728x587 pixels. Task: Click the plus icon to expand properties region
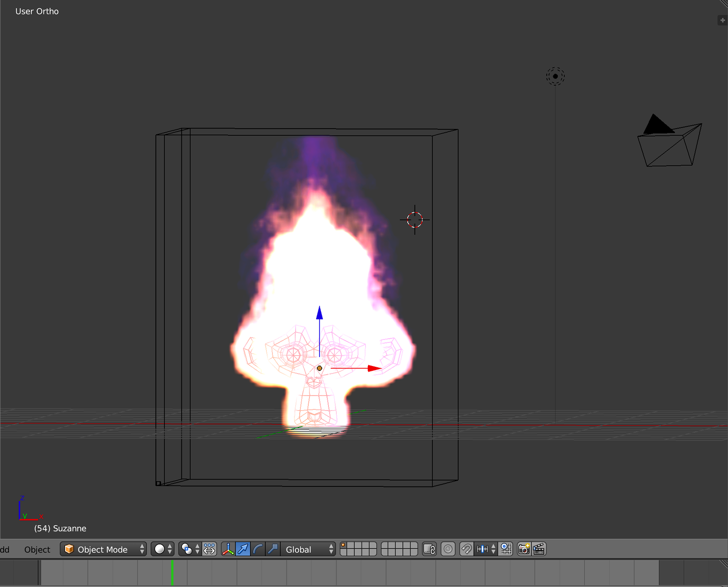pyautogui.click(x=722, y=20)
